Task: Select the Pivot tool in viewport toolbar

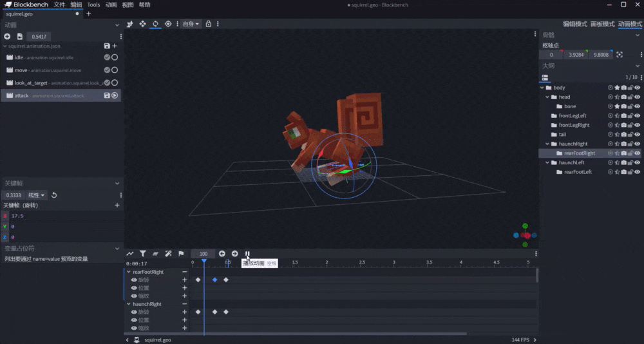Action: coord(168,24)
